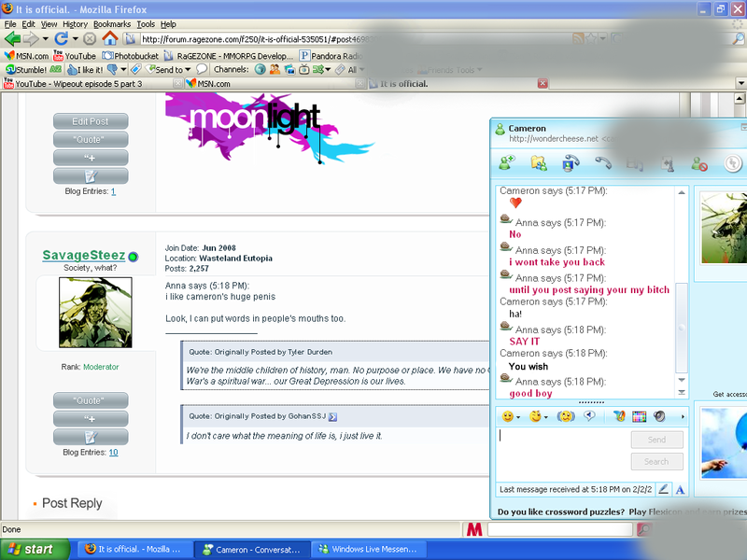Click in the chat message input box
The height and width of the screenshot is (560, 747).
(560, 450)
